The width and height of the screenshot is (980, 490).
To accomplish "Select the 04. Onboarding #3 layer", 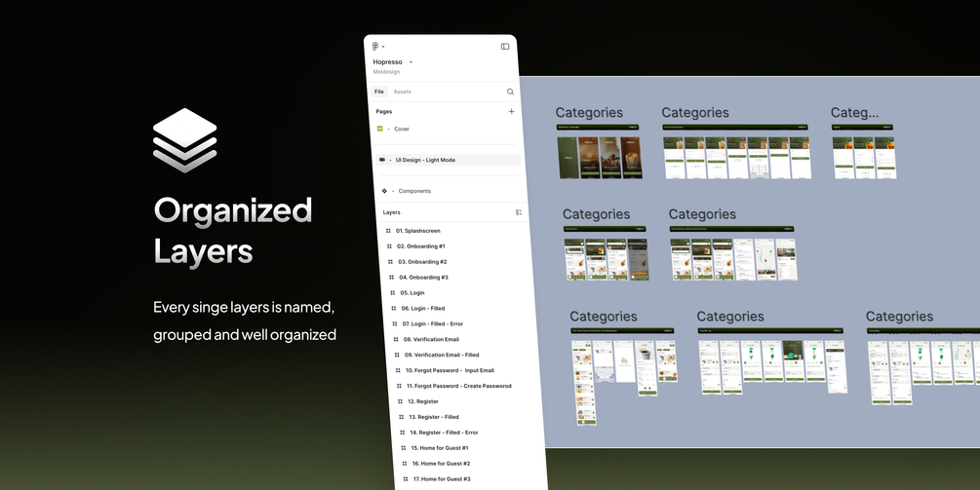I will click(424, 277).
